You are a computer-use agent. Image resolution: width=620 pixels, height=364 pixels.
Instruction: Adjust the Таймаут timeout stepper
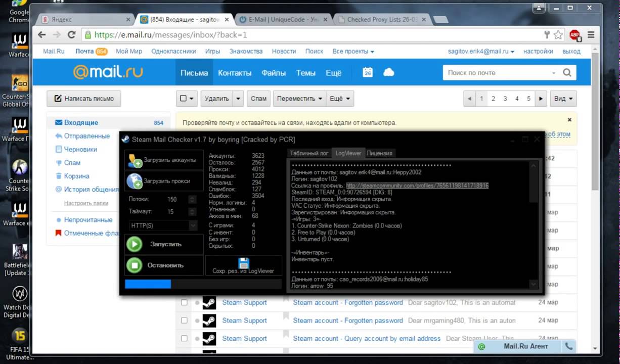(x=192, y=212)
